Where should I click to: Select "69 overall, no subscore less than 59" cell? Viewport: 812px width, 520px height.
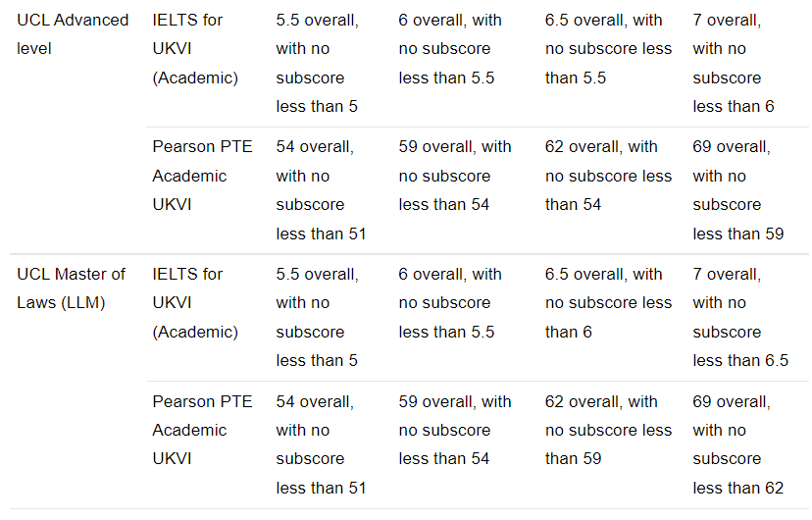tap(737, 190)
